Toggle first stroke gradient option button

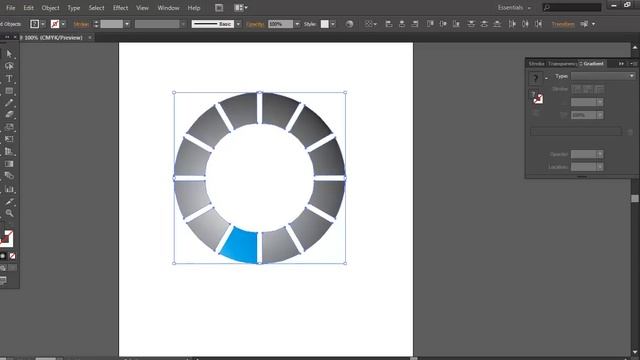(x=577, y=89)
